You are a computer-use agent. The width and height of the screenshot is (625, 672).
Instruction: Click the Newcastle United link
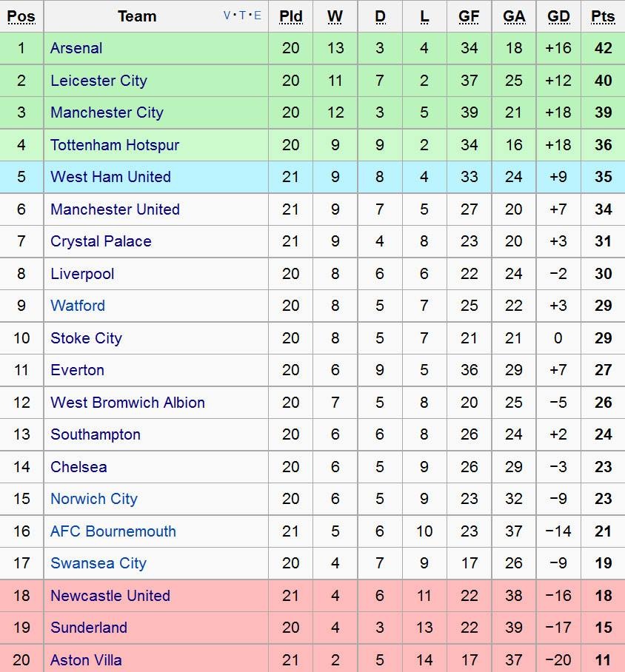pos(110,596)
